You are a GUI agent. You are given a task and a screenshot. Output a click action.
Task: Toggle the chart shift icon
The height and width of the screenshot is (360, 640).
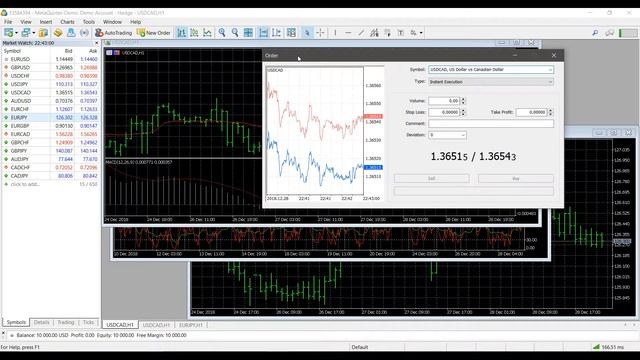pos(276,33)
